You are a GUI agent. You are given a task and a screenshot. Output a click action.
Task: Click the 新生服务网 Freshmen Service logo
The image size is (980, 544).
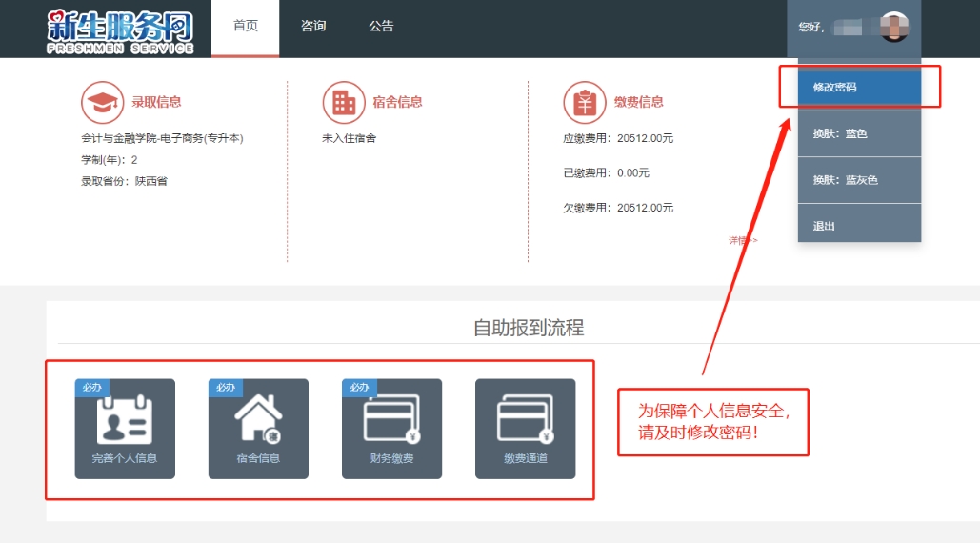121,30
